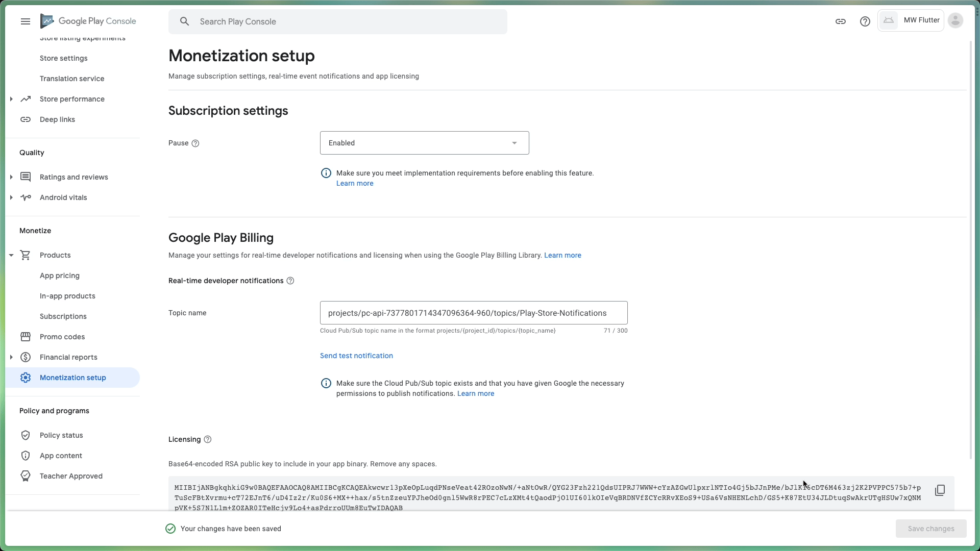Viewport: 980px width, 551px height.
Task: Click the Pause help tooltip icon
Action: tap(195, 143)
